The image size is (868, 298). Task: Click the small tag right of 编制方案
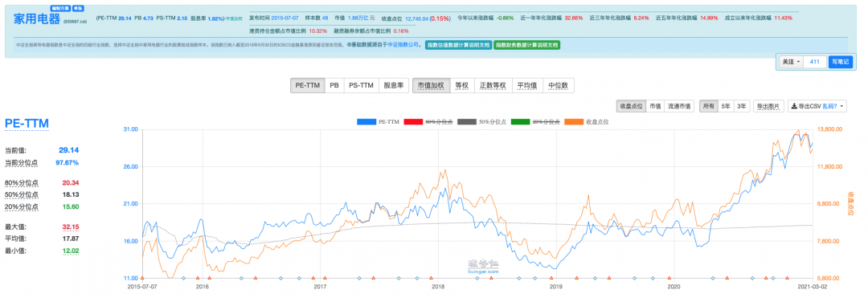pos(78,9)
